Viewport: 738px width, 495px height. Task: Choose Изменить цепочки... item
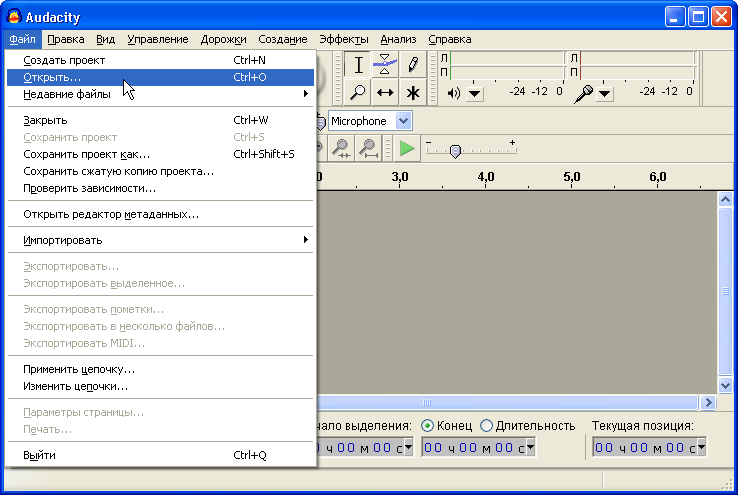pyautogui.click(x=160, y=386)
